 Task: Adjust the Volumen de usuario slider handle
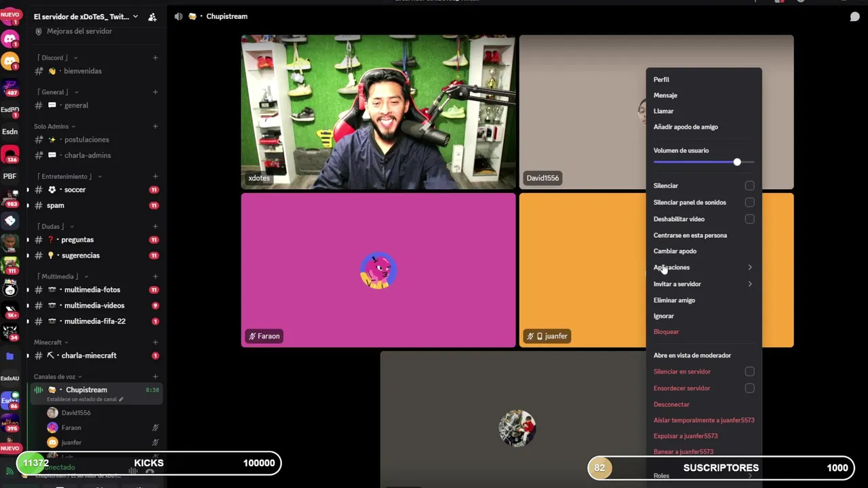[737, 162]
